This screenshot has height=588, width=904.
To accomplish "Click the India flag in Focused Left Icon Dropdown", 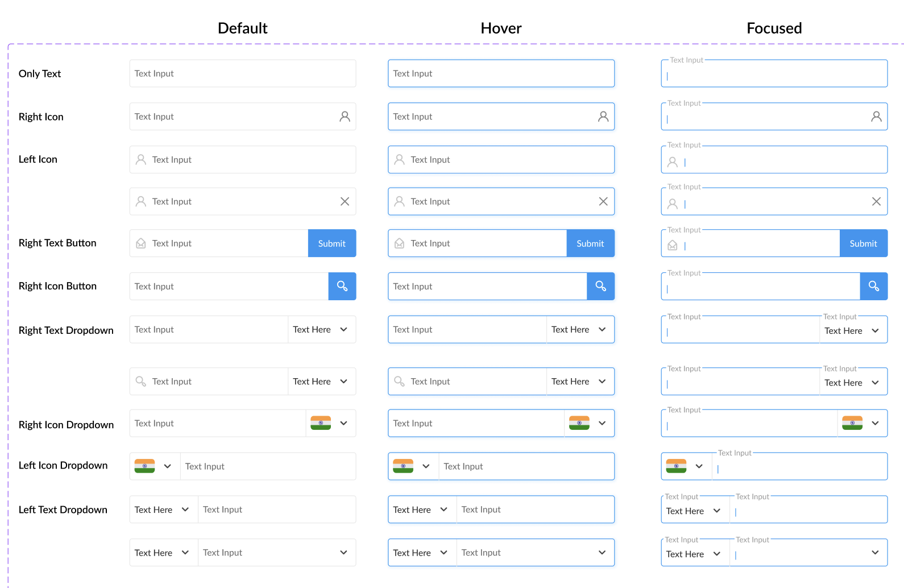I will click(x=676, y=466).
